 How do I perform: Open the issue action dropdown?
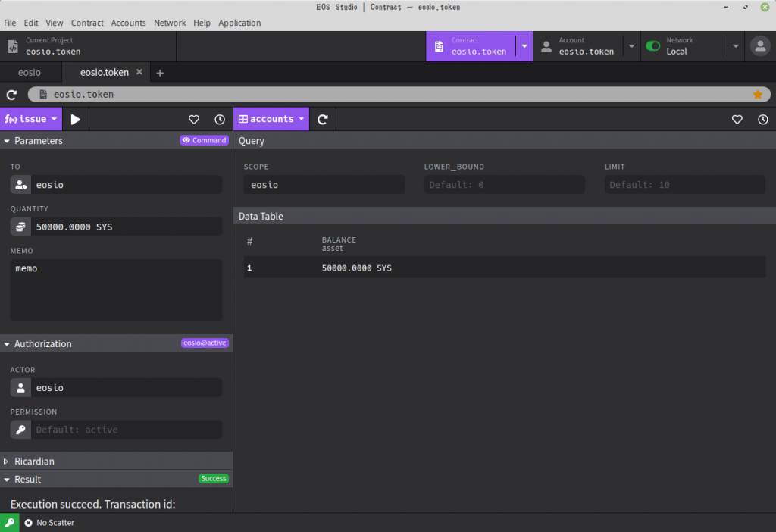click(x=30, y=119)
